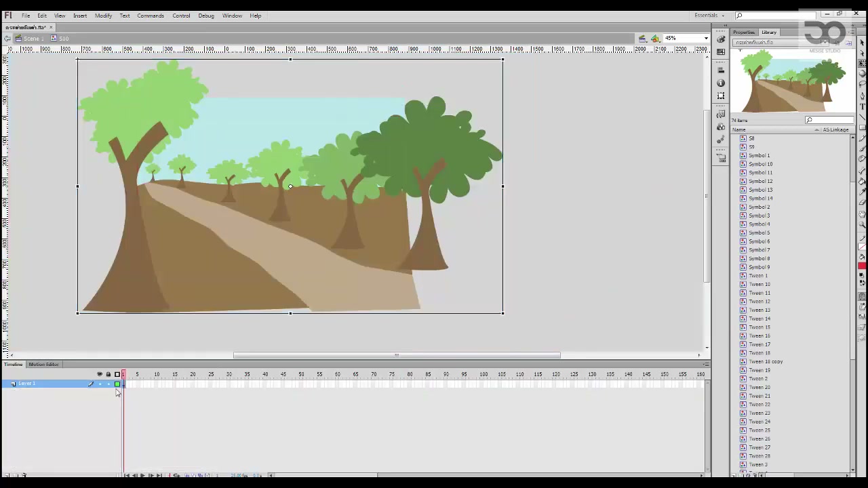Select the Pen tool in toolbar
The height and width of the screenshot is (488, 868).
(862, 97)
